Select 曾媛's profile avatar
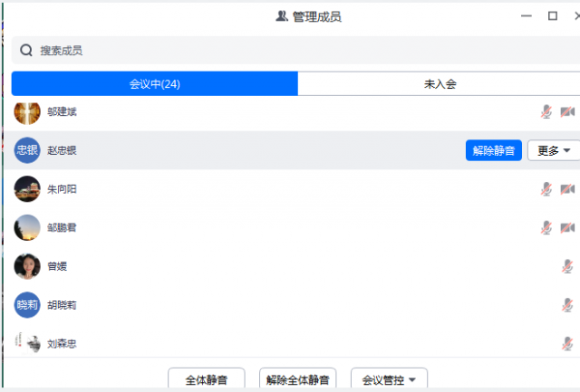Viewport: 580px width, 392px height. pos(27,266)
